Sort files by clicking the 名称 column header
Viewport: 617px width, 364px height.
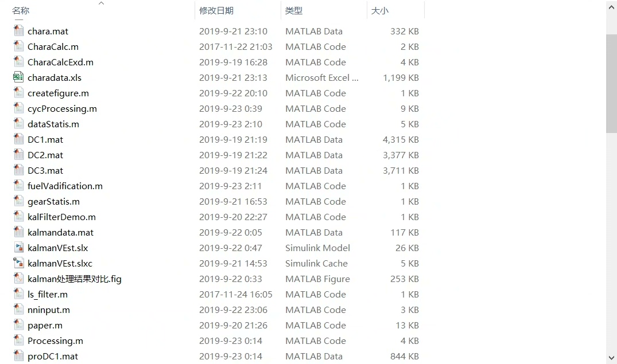pos(20,10)
